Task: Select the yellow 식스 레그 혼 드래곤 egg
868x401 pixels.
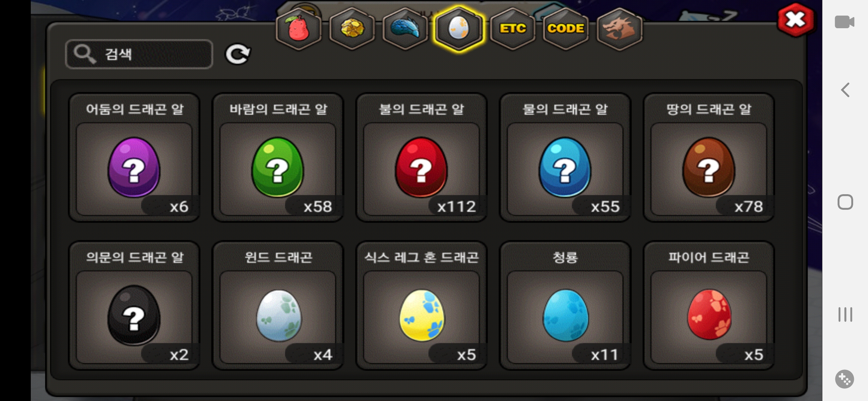Action: pyautogui.click(x=421, y=306)
